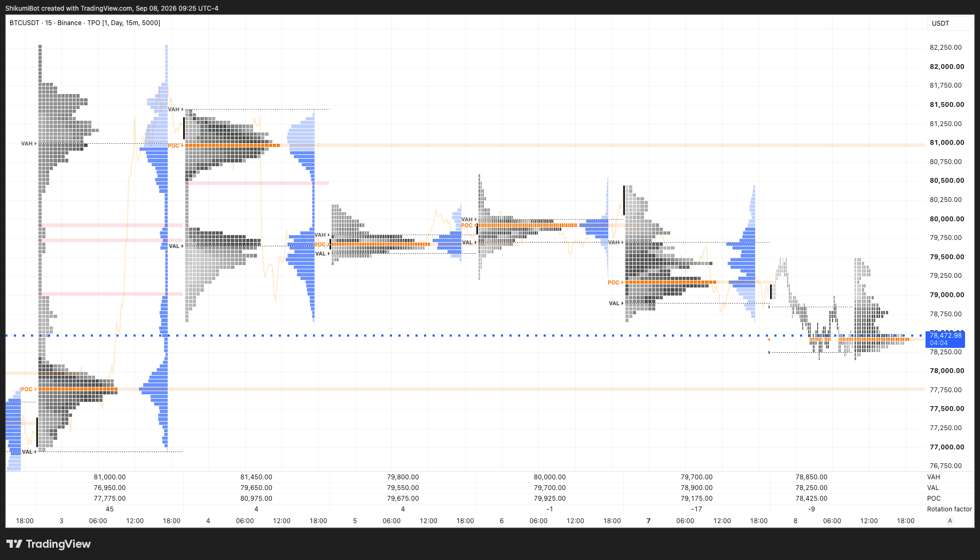Screen dimensions: 980x560
Task: Select the 76,950.00 VAL table value
Action: 109,488
